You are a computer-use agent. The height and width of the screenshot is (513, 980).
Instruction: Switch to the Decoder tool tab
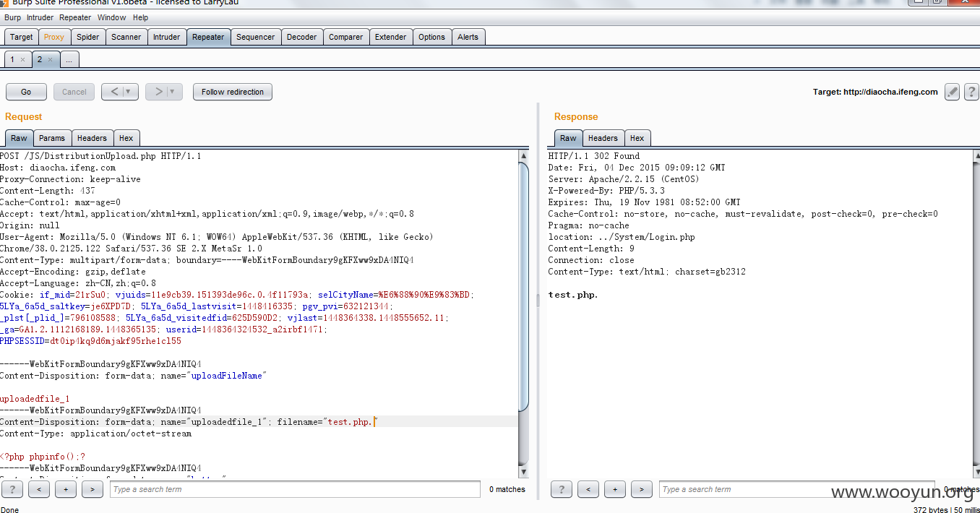(301, 37)
